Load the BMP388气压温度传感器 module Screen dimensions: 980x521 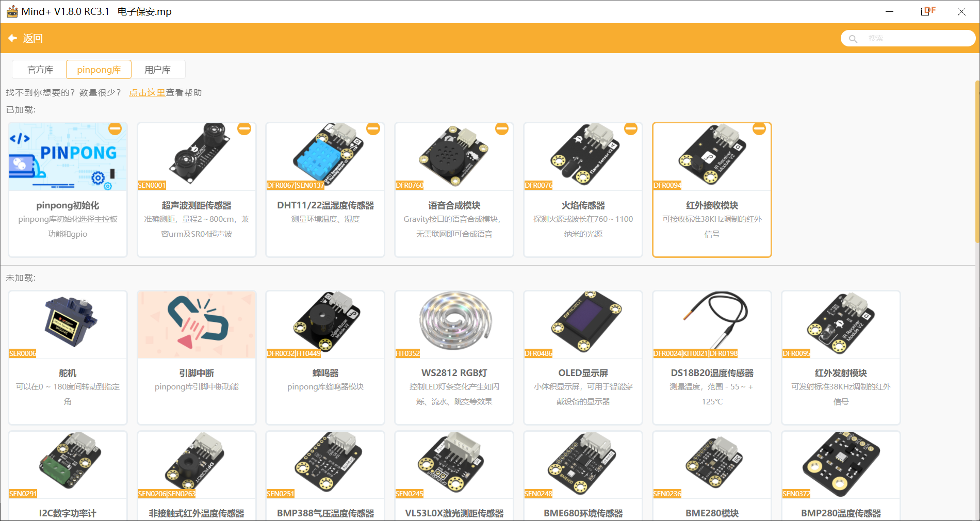pyautogui.click(x=325, y=476)
